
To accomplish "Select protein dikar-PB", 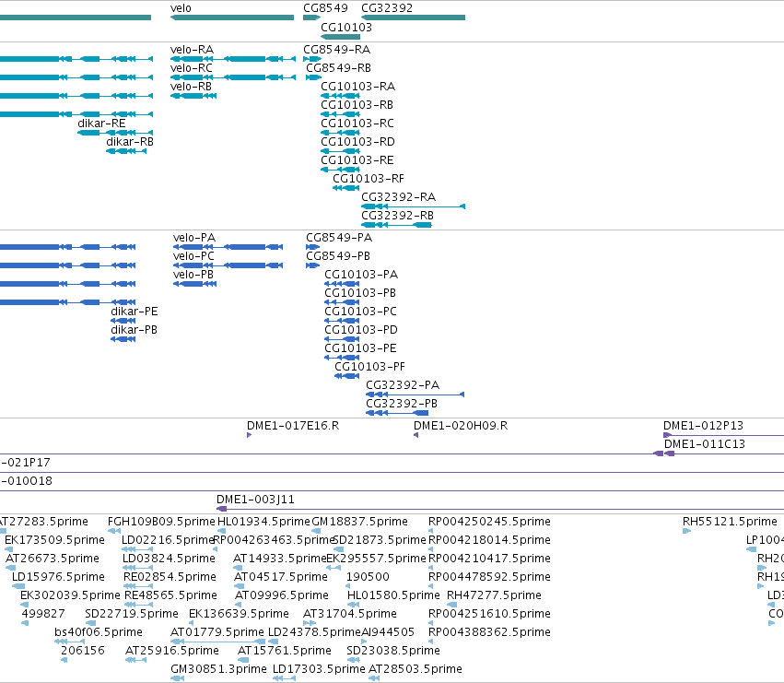I will pos(134,330).
